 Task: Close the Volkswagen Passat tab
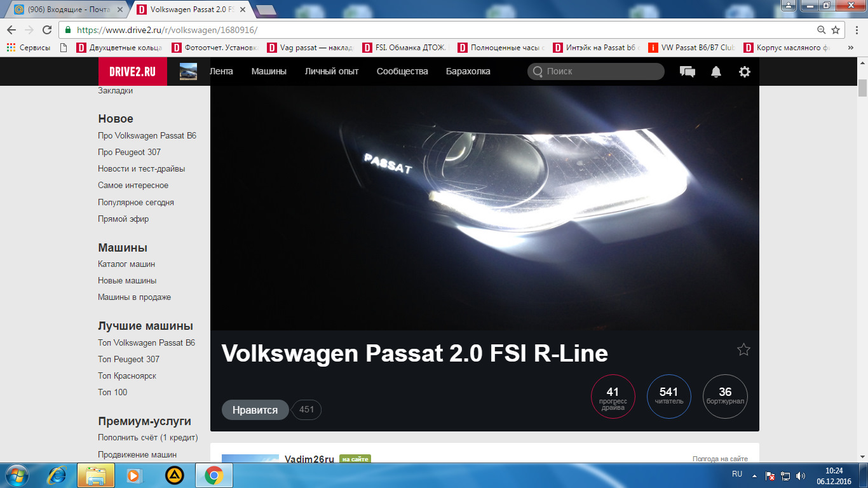click(243, 10)
